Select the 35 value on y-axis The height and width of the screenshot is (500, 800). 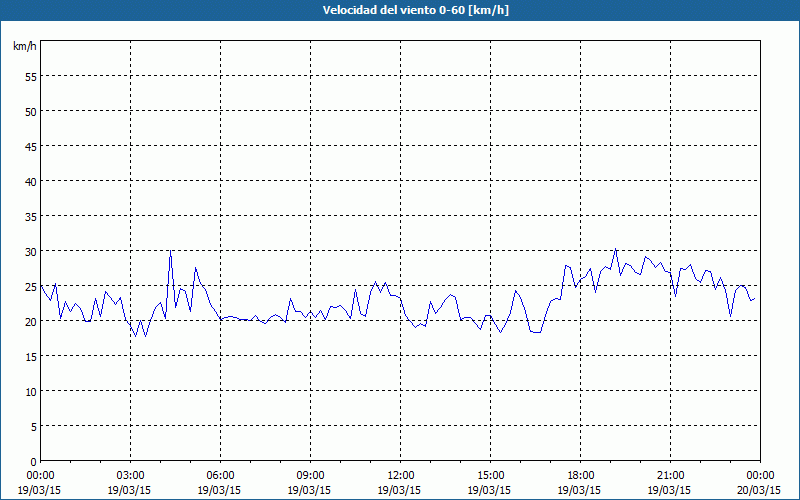point(31,216)
